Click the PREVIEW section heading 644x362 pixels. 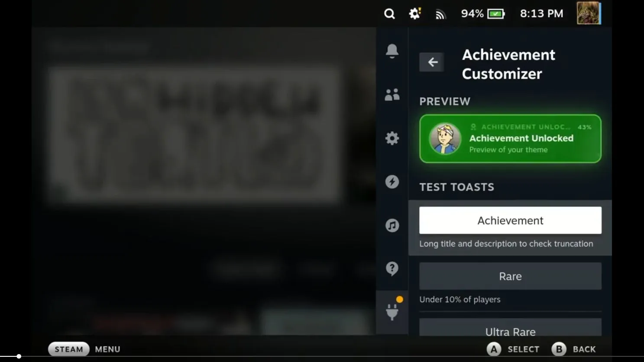click(x=445, y=101)
